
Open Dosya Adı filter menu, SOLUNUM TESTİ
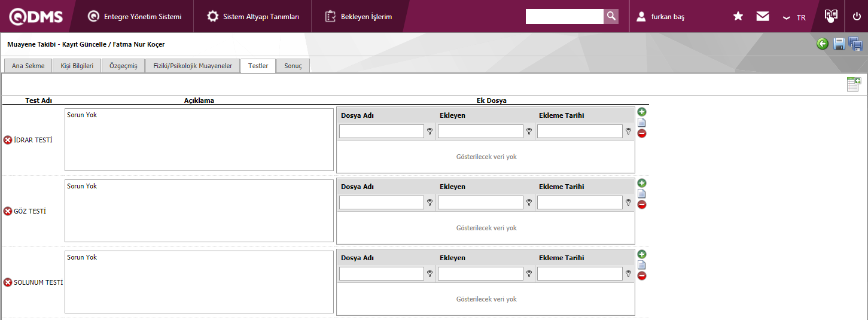(x=430, y=274)
